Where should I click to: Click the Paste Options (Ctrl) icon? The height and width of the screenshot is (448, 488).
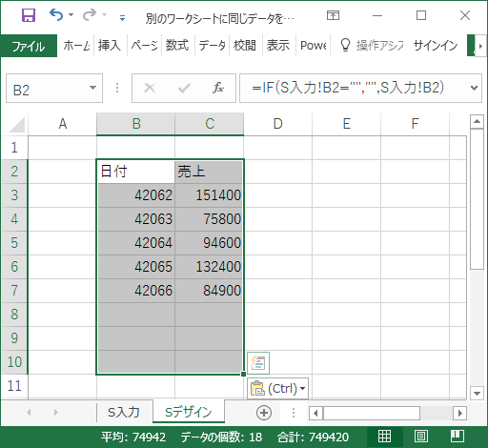[x=277, y=388]
